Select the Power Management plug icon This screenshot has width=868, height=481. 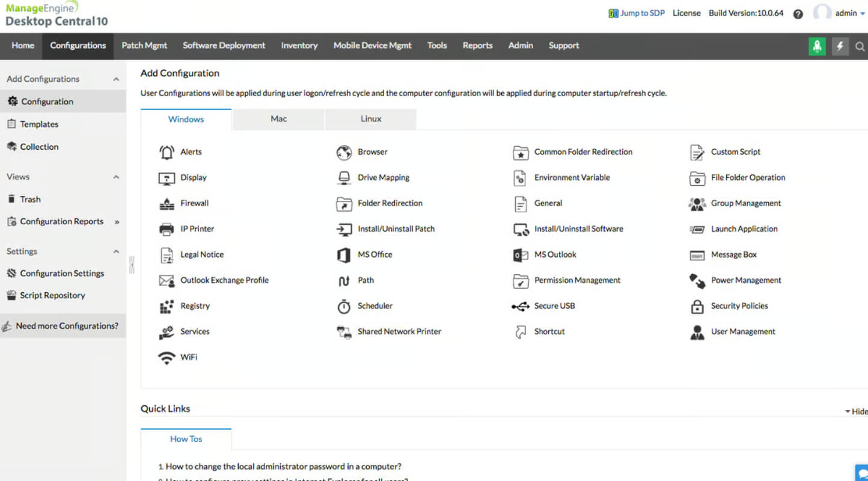697,281
